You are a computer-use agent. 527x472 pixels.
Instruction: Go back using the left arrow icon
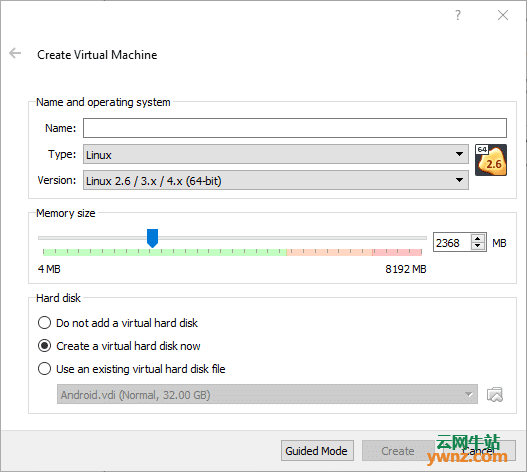pos(15,53)
